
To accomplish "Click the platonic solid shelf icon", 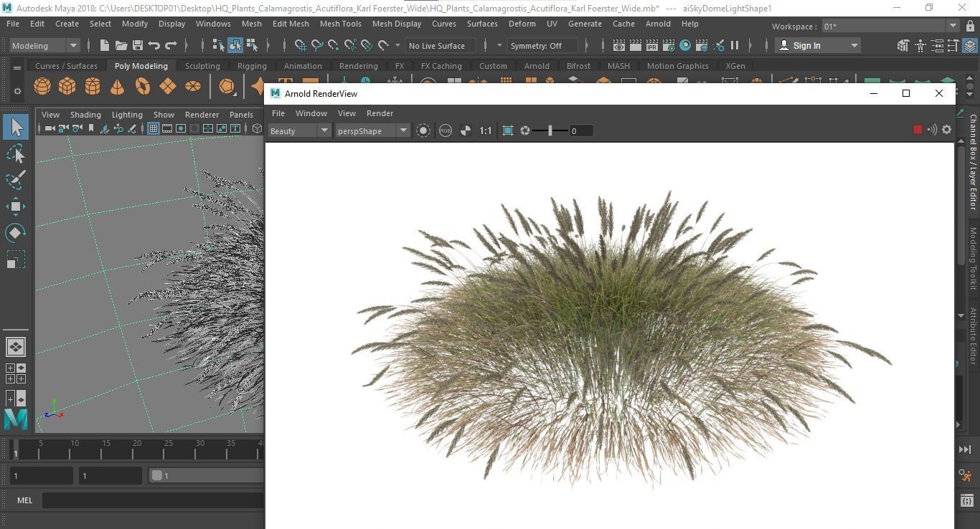I will [227, 87].
